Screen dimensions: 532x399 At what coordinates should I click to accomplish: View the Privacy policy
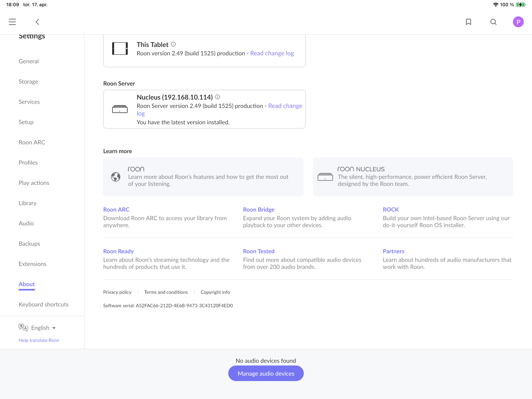coord(117,292)
